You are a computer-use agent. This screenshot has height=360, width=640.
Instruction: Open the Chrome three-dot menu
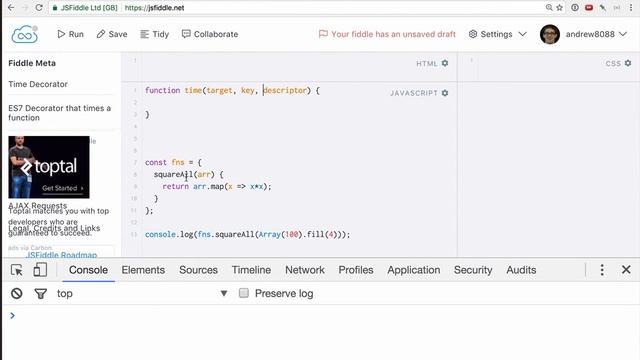pyautogui.click(x=631, y=7)
